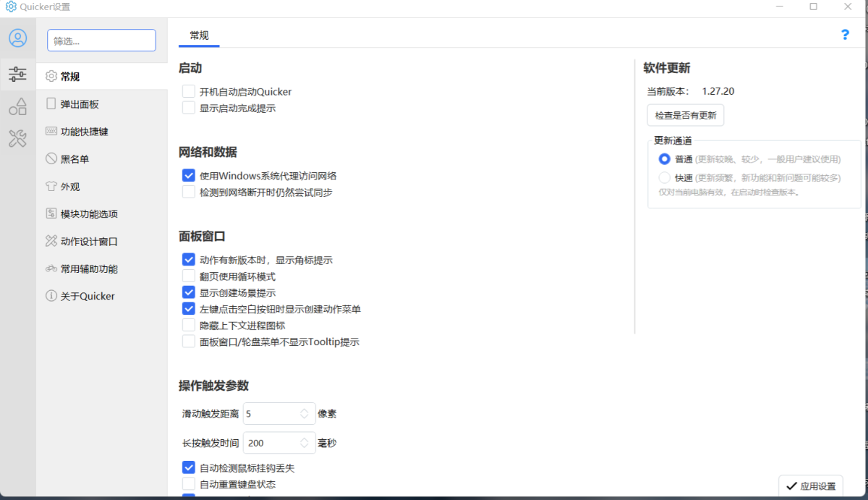868x500 pixels.
Task: Uncheck 左键点击空白按钮时显示创建动作菜单
Action: (189, 309)
